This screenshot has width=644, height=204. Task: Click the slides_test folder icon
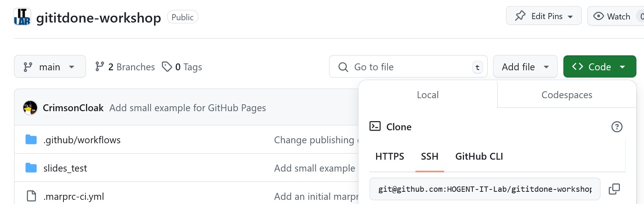[31, 168]
